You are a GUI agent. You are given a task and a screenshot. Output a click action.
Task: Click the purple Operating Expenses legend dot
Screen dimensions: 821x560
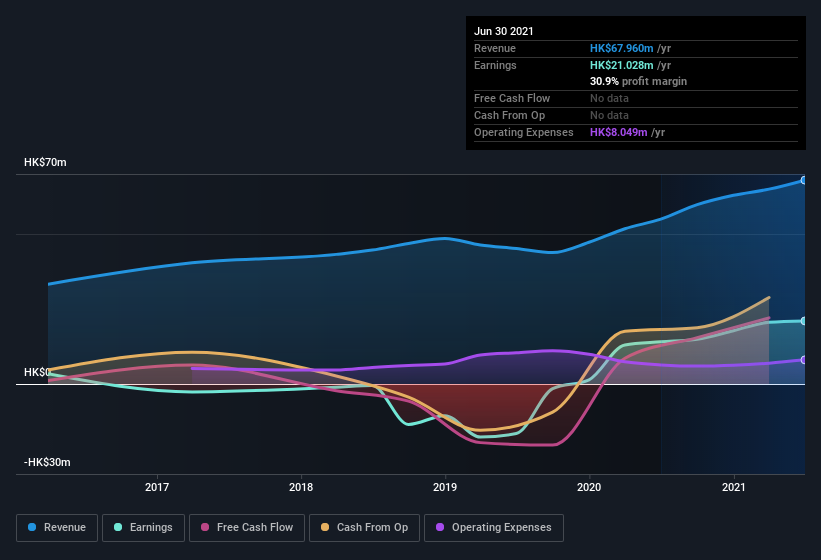[440, 527]
